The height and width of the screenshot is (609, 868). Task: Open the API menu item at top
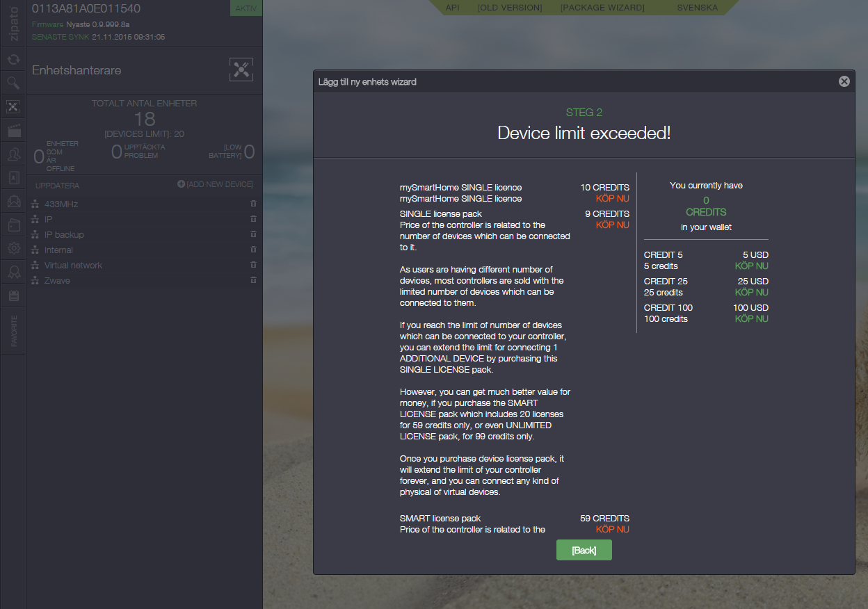(x=452, y=8)
